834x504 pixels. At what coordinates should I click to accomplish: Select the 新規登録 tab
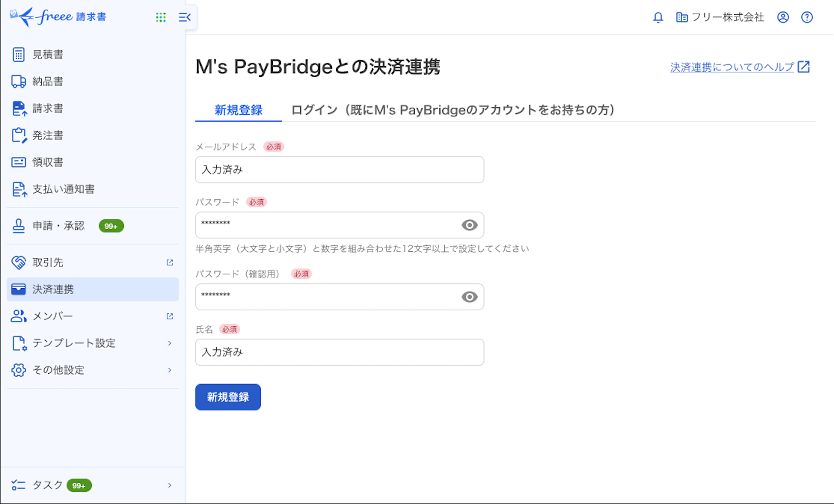coord(238,110)
